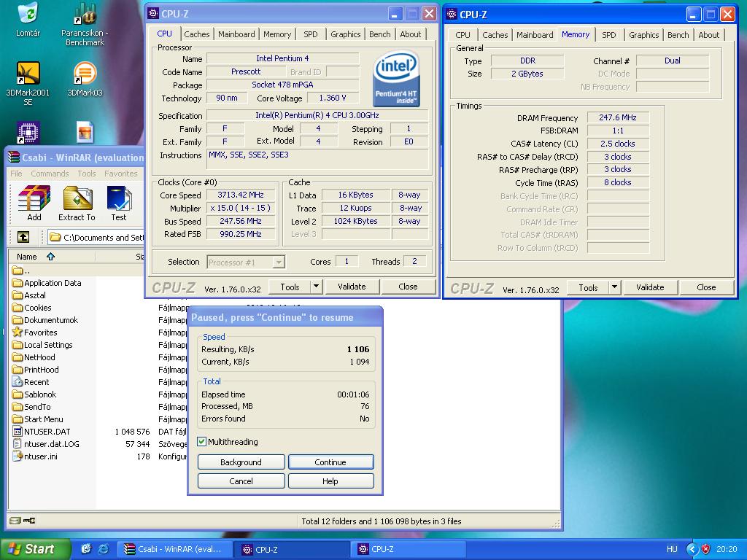Click the Intel Pentium 4 HT logo
747x560 pixels.
396,79
